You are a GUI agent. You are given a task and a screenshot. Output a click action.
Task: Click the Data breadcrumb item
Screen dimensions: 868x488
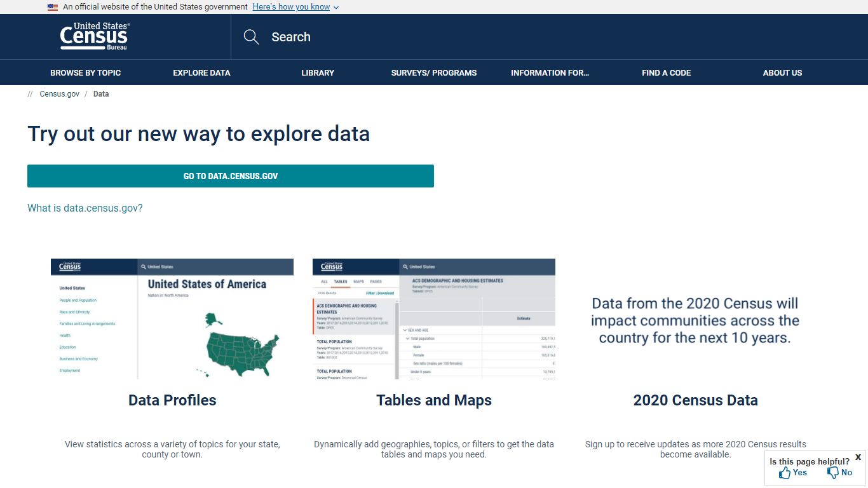[x=101, y=94]
